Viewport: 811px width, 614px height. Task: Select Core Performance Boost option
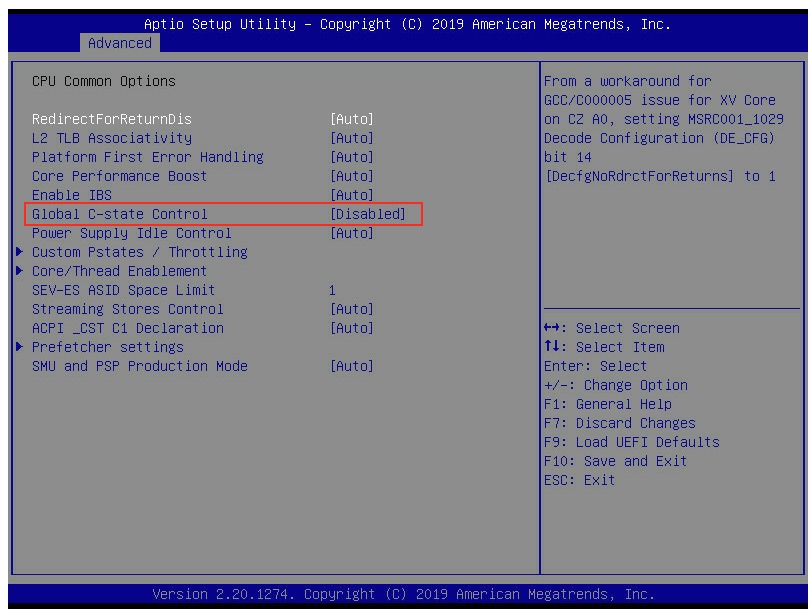[x=119, y=176]
